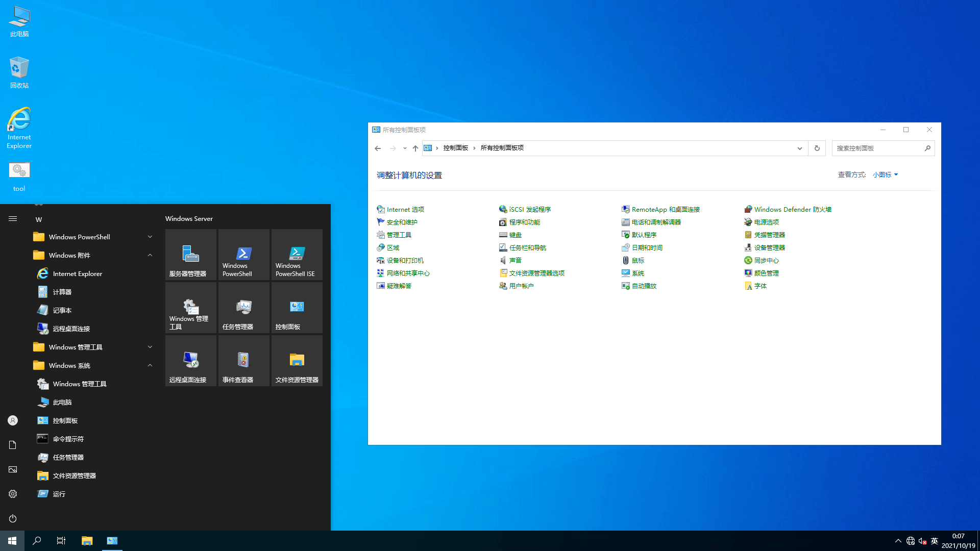Image resolution: width=980 pixels, height=551 pixels.
Task: Open the Server Manager tile
Action: click(190, 254)
